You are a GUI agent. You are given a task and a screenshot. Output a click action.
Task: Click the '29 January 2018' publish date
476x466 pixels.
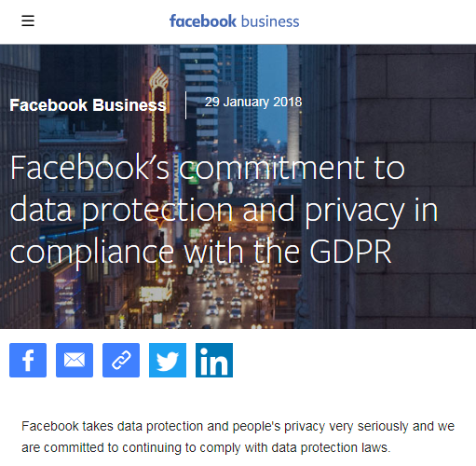253,102
